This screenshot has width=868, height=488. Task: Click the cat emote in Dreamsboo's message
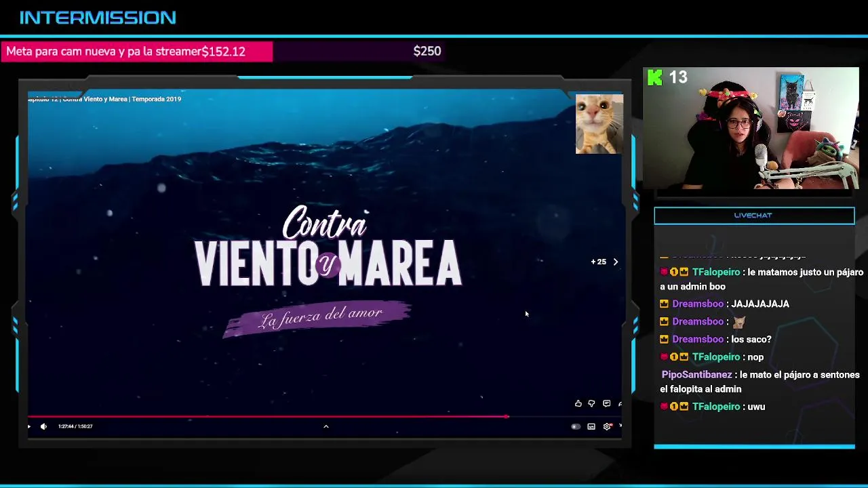pyautogui.click(x=738, y=322)
